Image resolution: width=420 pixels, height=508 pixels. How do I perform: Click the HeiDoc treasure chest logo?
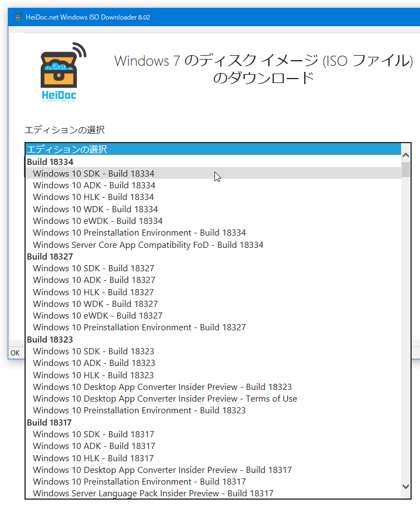pyautogui.click(x=63, y=72)
